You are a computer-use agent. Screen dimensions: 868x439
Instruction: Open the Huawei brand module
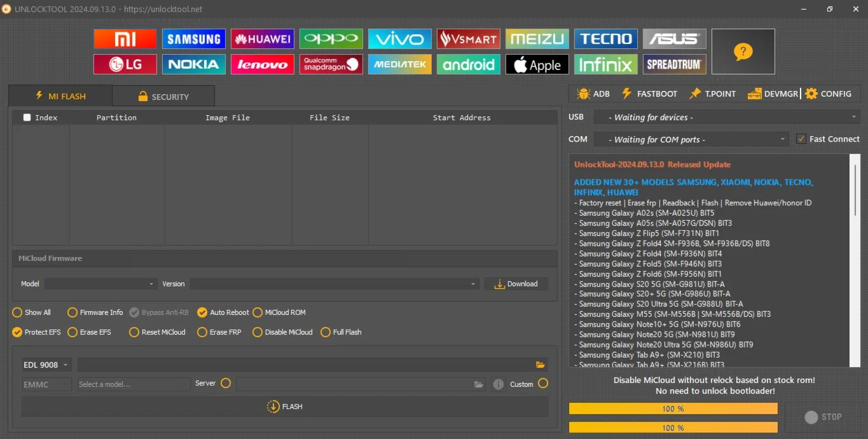click(262, 39)
